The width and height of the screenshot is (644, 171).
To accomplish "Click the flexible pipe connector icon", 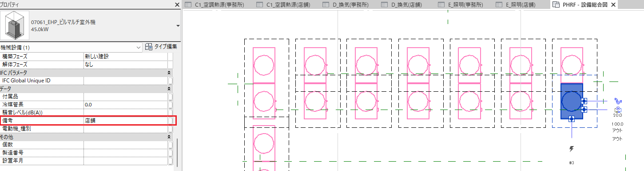I will click(x=617, y=101).
